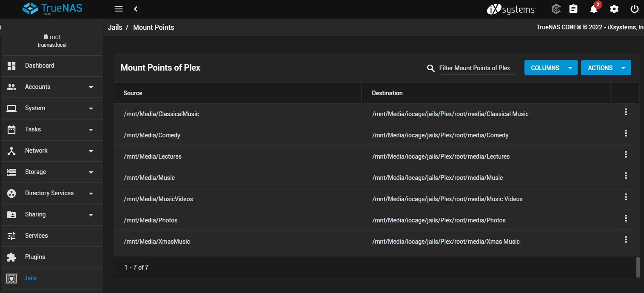Go to Dashboard in sidebar
The image size is (644, 293).
coord(40,65)
